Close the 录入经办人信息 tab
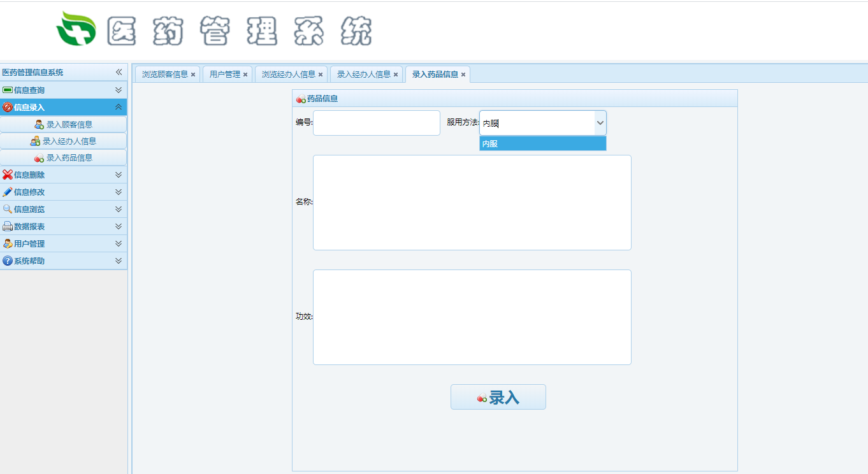The height and width of the screenshot is (474, 868). pyautogui.click(x=396, y=75)
